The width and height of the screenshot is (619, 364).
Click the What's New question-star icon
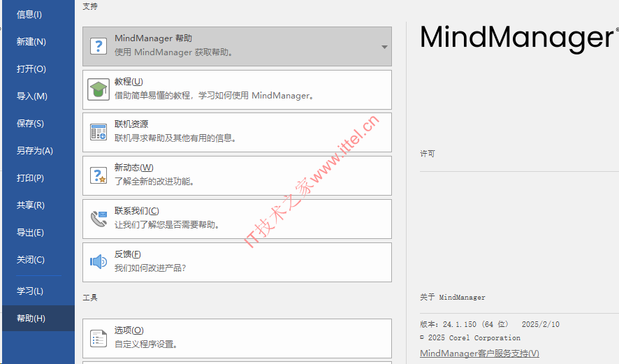99,175
